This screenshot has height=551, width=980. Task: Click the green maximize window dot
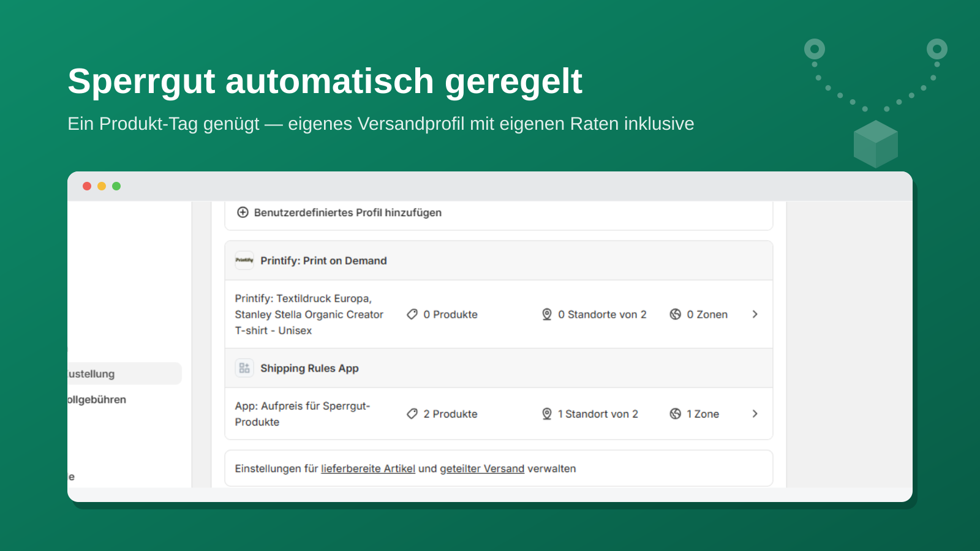pos(116,186)
